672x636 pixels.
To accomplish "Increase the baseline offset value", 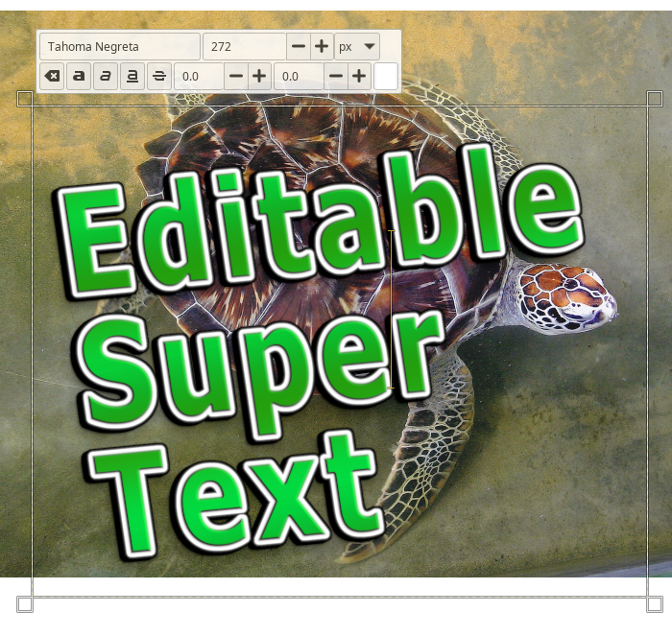I will pyautogui.click(x=259, y=76).
